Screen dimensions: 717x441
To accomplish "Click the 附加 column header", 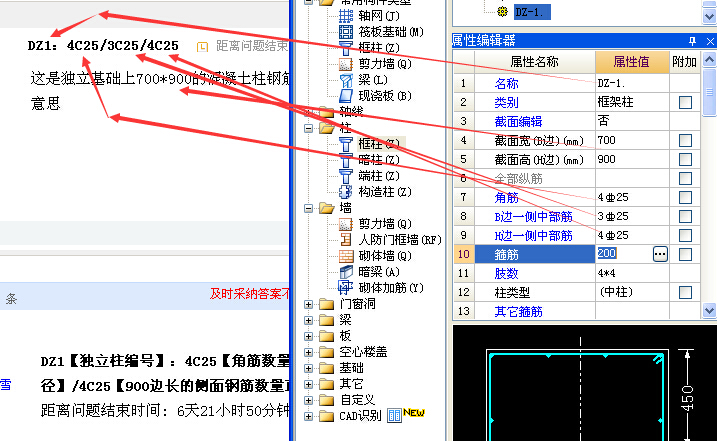I will tap(685, 62).
